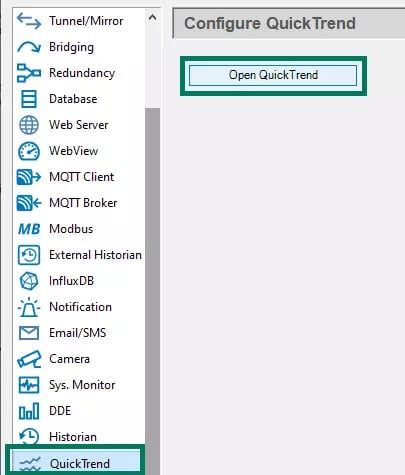Select the Bridging curved arrow icon

point(29,47)
